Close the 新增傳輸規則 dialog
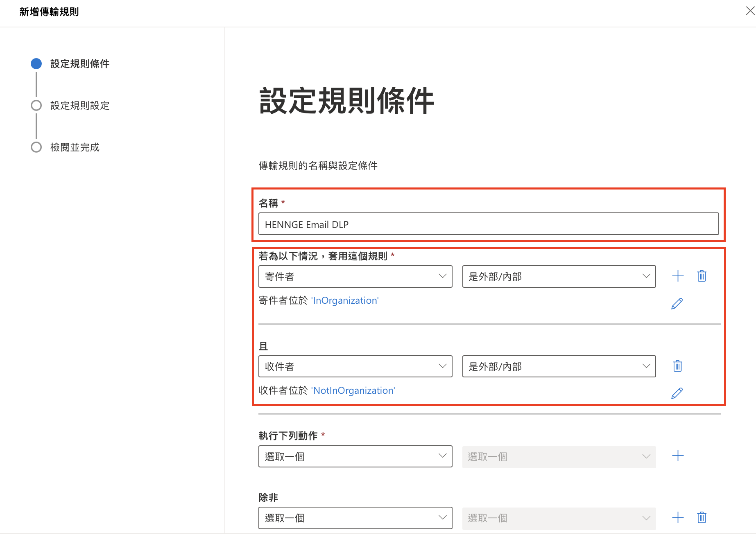Viewport: 756px width, 537px height. click(750, 11)
